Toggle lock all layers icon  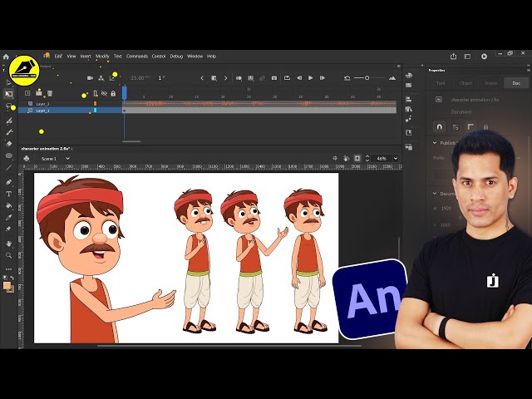point(113,93)
